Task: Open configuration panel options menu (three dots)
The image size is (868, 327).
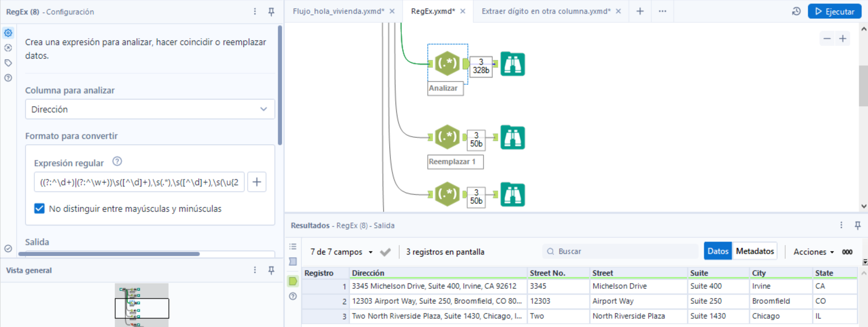Action: tap(255, 11)
